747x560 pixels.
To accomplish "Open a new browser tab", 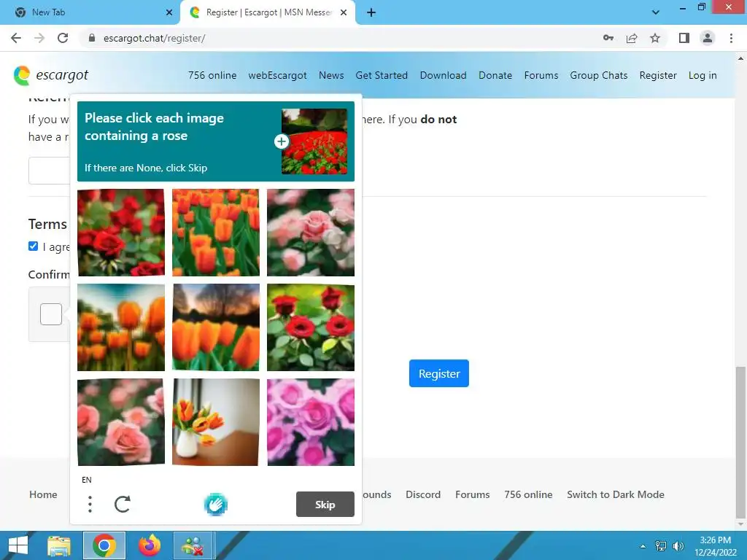I will (x=371, y=12).
